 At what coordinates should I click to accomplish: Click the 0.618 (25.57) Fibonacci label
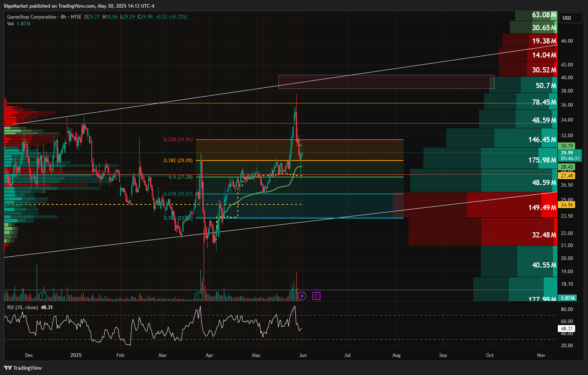178,194
